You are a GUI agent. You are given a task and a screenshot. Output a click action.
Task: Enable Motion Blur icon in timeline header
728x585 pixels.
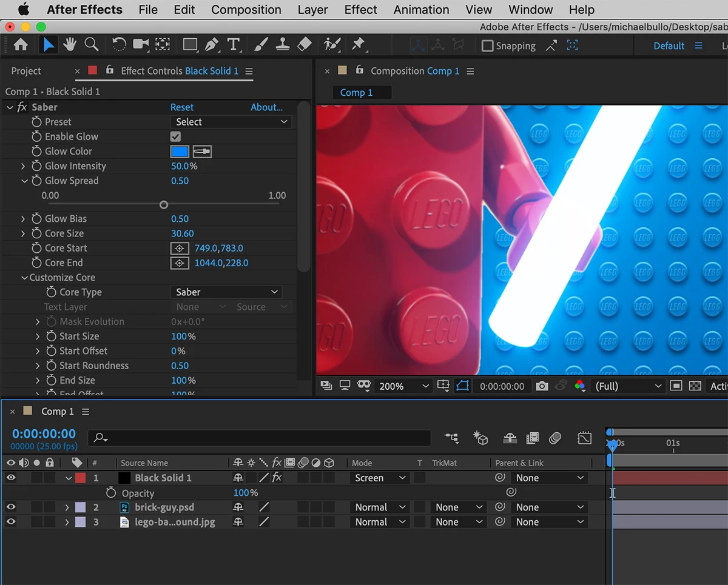click(555, 438)
